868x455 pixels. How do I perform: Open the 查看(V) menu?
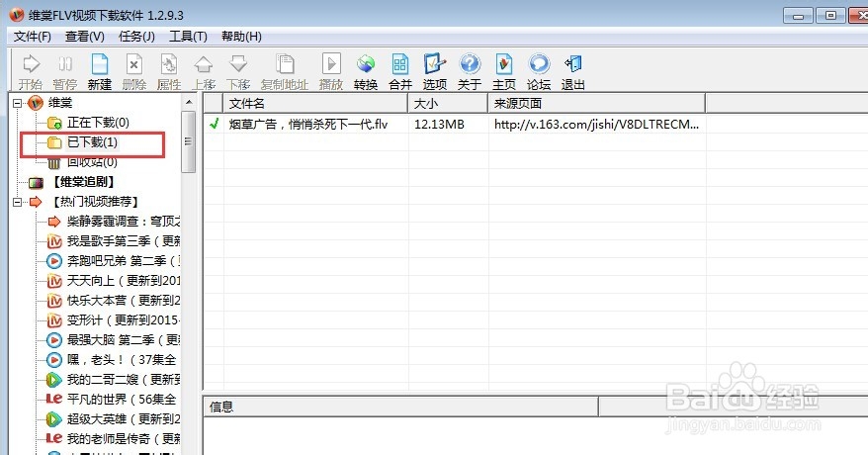click(85, 37)
